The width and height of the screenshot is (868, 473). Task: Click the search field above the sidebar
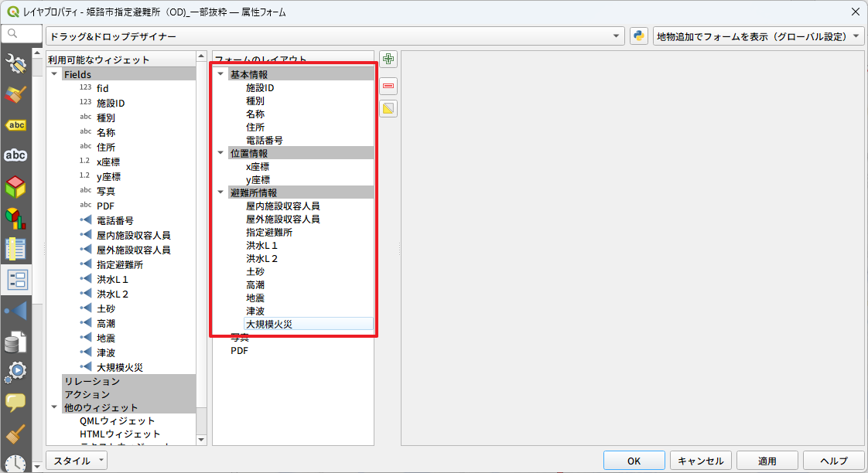click(x=23, y=34)
